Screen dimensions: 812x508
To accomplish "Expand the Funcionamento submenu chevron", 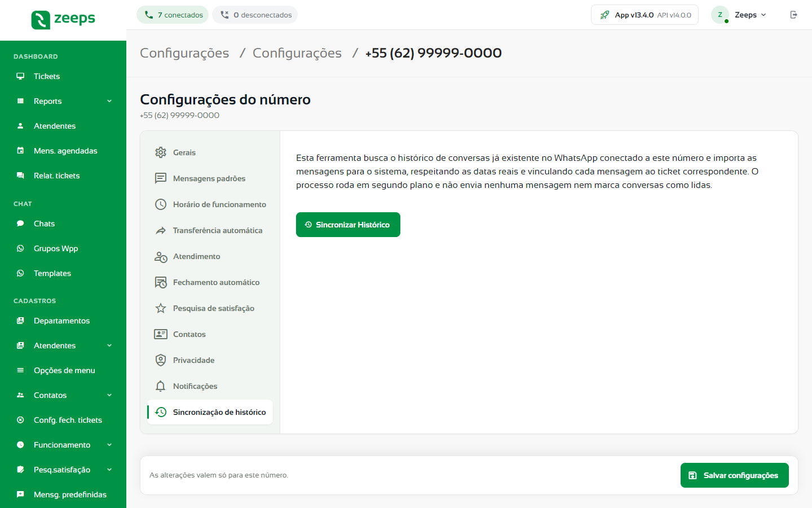I will (109, 445).
